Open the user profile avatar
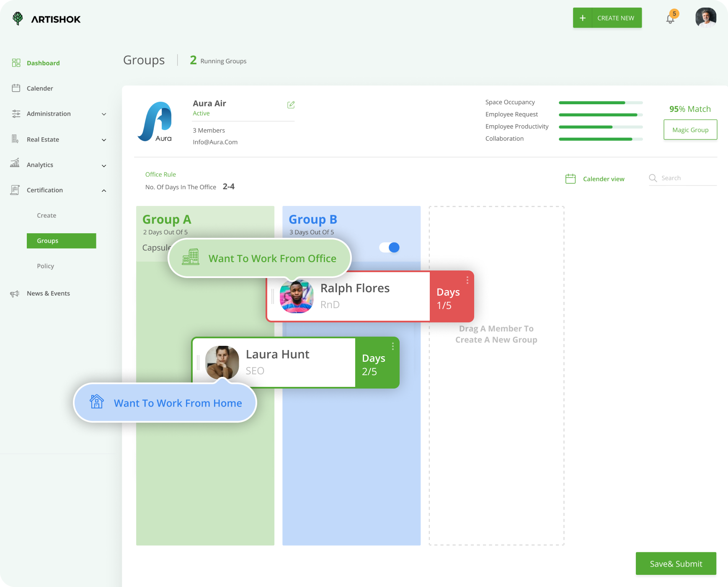This screenshot has width=728, height=587. coord(706,18)
